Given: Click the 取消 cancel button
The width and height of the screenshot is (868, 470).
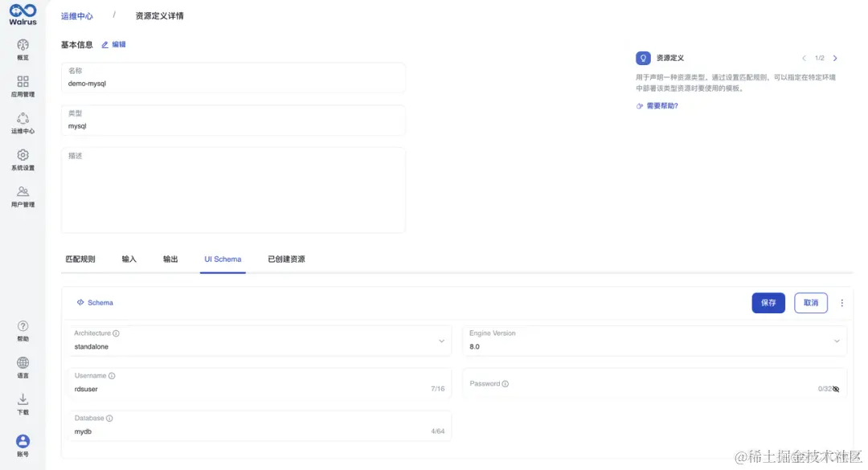Looking at the screenshot, I should (810, 303).
